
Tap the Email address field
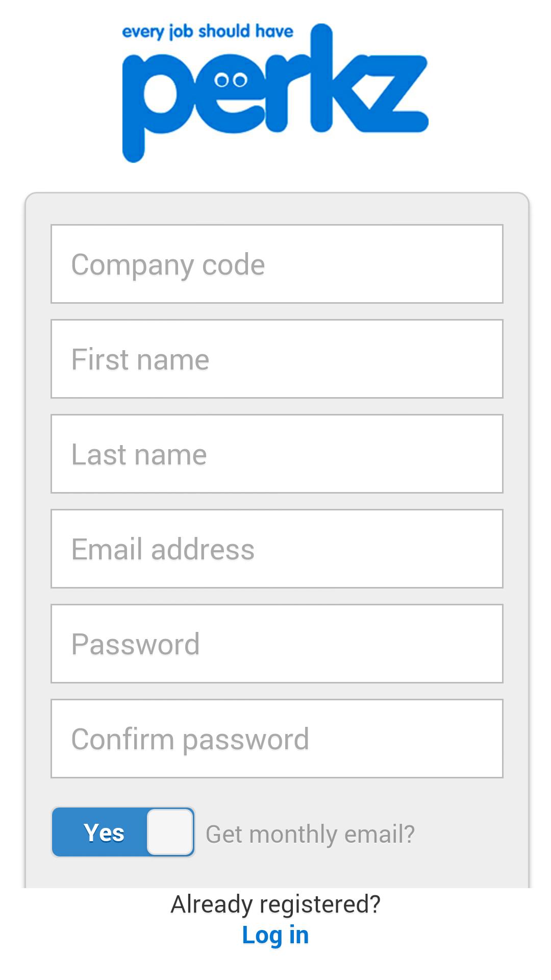coord(277,549)
